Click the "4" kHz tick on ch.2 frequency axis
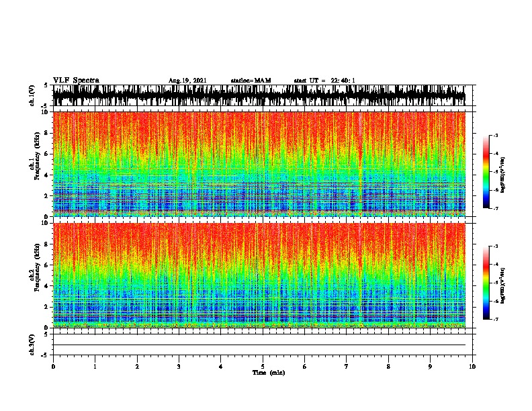The image size is (532, 411). coord(48,286)
